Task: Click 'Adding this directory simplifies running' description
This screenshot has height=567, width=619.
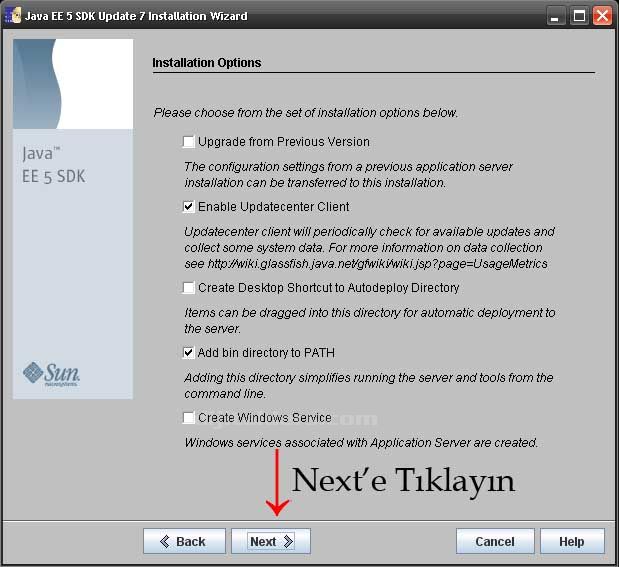Action: coord(369,385)
